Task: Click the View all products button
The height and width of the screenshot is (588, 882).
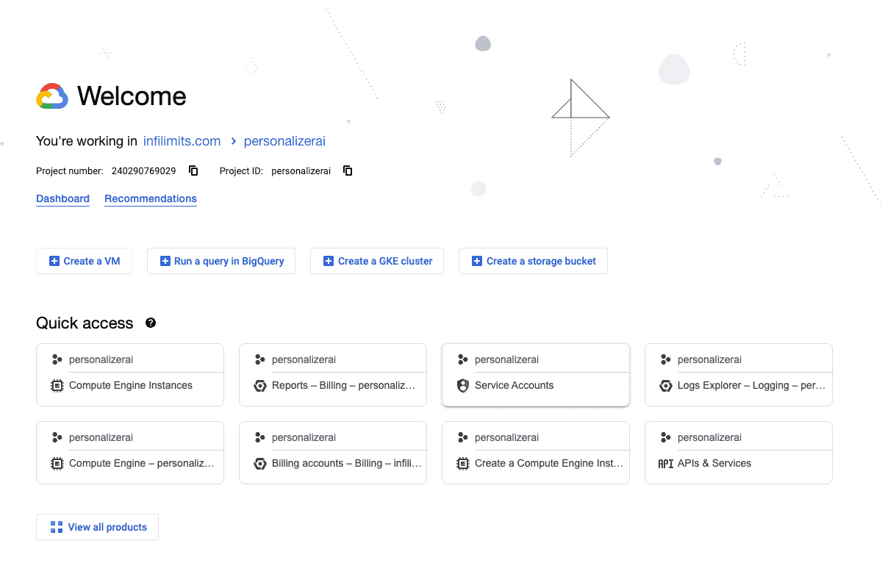Action: pos(97,526)
